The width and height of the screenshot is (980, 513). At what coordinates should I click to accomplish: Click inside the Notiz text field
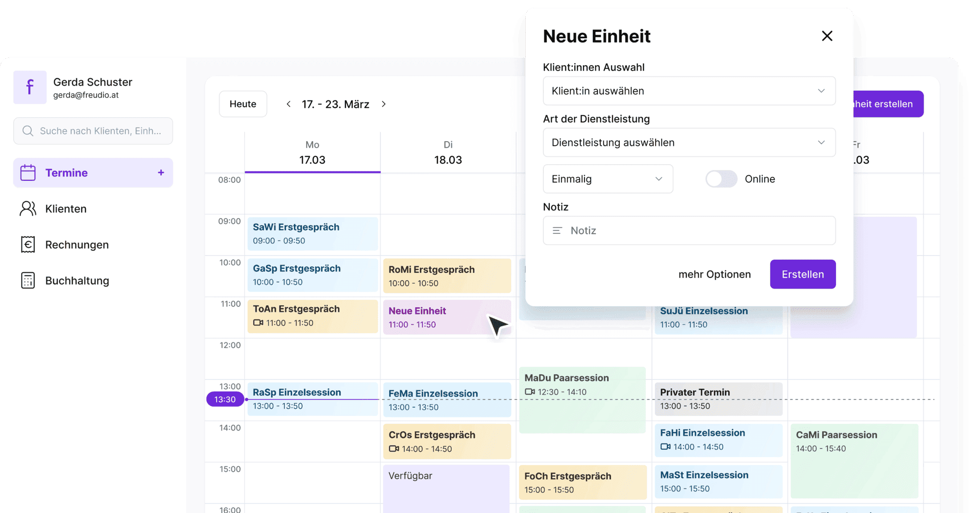689,230
